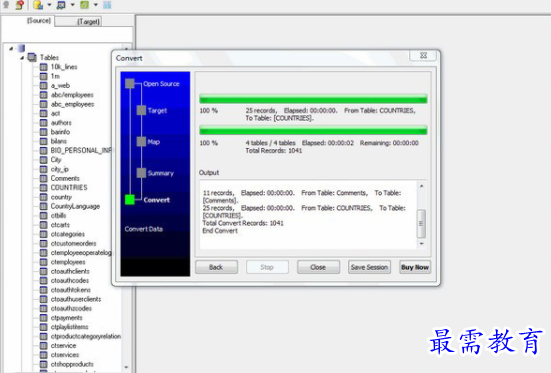This screenshot has height=373, width=551.
Task: Collapse the root database tree node
Action: [11, 49]
